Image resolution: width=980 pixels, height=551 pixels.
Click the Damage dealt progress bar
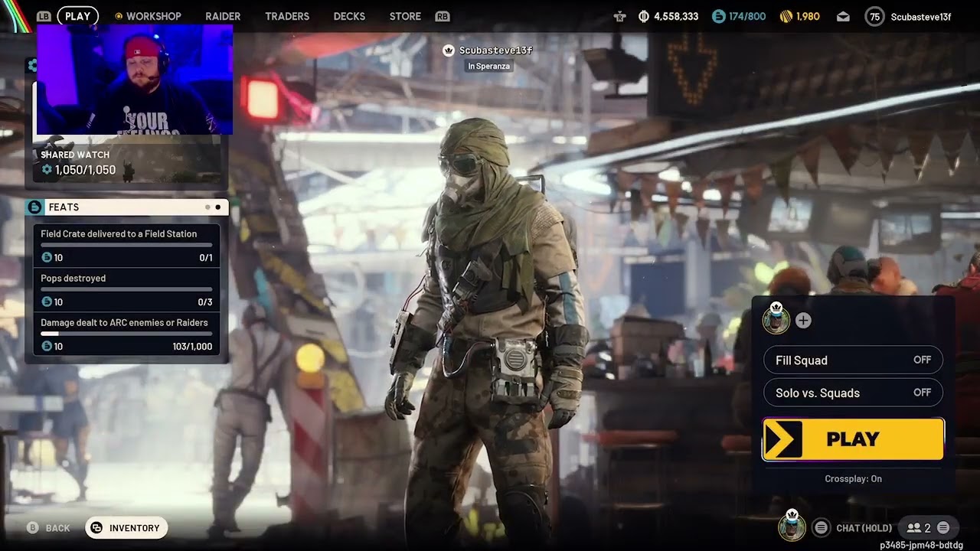click(126, 334)
